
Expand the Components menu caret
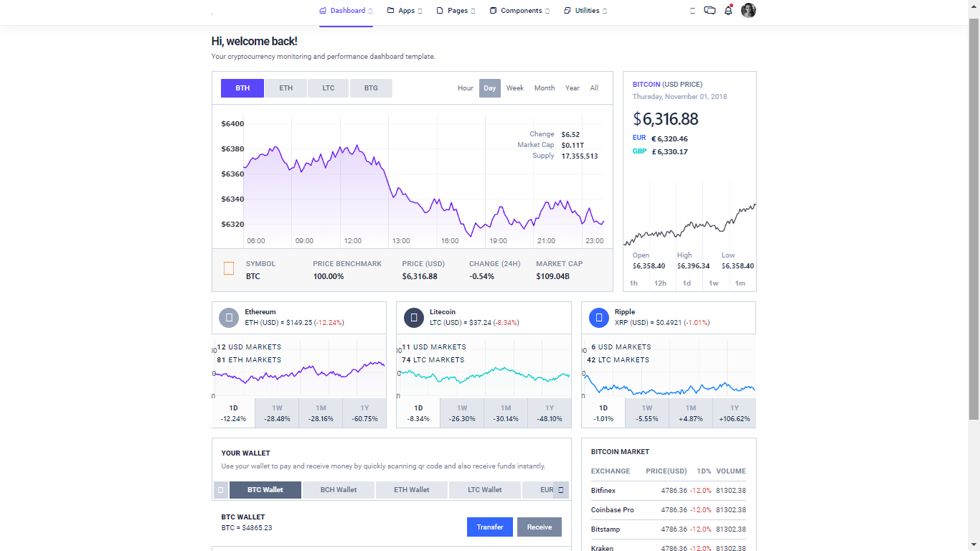[547, 11]
